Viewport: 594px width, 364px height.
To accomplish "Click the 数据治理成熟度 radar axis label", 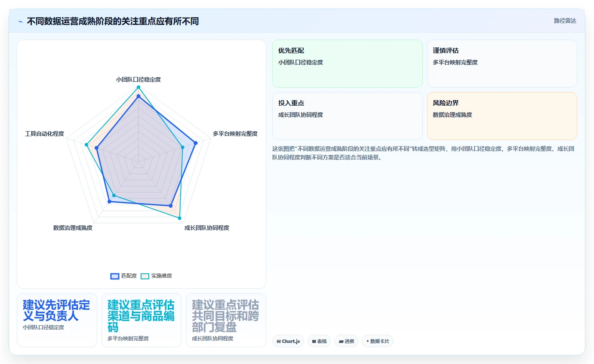I will (73, 228).
